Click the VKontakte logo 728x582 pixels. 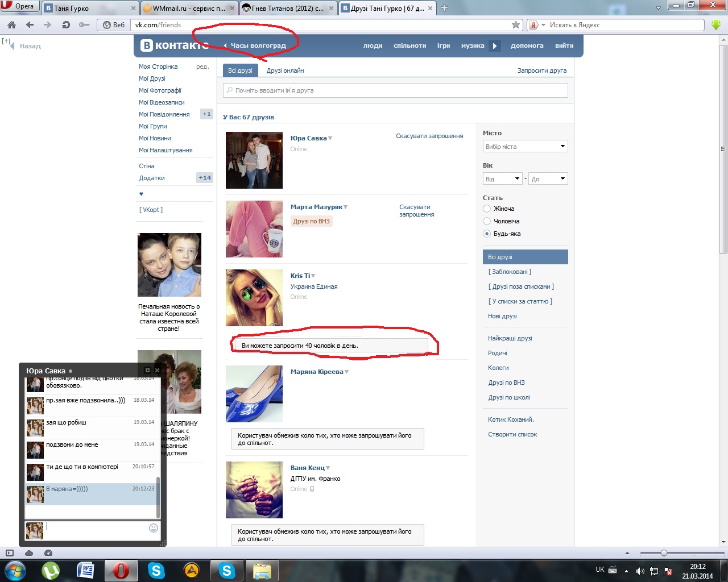coord(175,45)
